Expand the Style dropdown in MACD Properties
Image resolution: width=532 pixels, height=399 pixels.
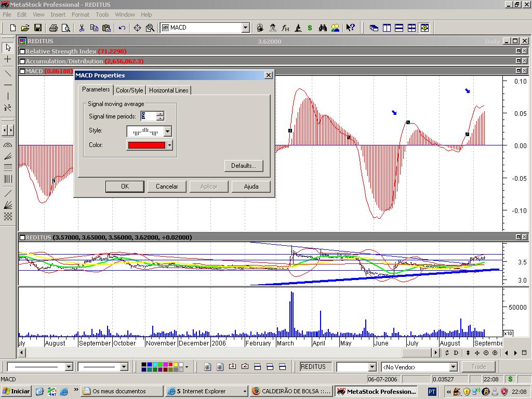[x=167, y=131]
